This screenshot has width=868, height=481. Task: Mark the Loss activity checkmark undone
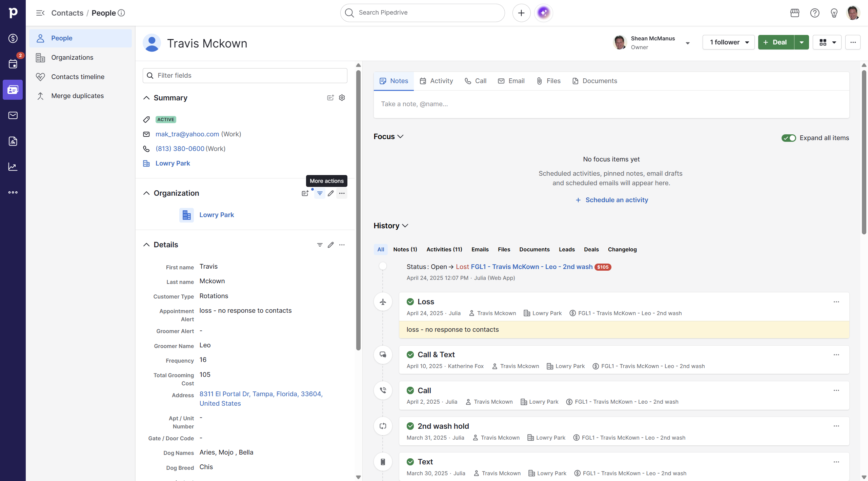click(x=410, y=302)
